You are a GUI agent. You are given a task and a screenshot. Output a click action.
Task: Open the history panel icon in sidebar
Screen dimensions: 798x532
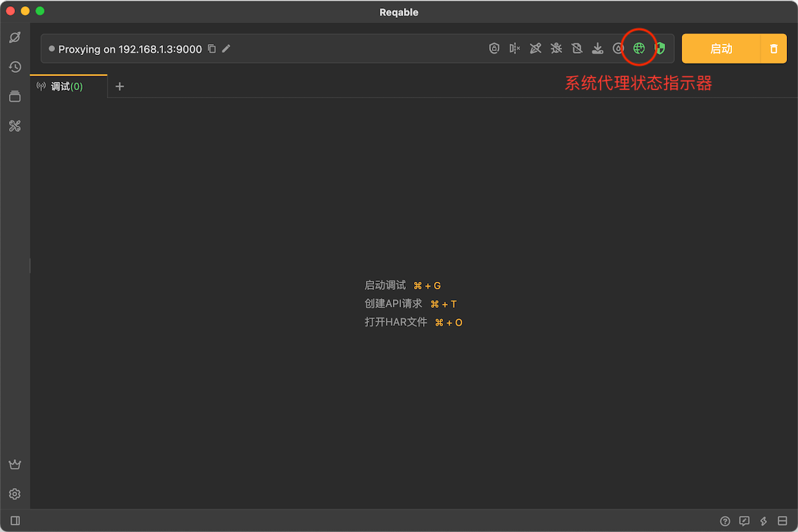click(14, 67)
